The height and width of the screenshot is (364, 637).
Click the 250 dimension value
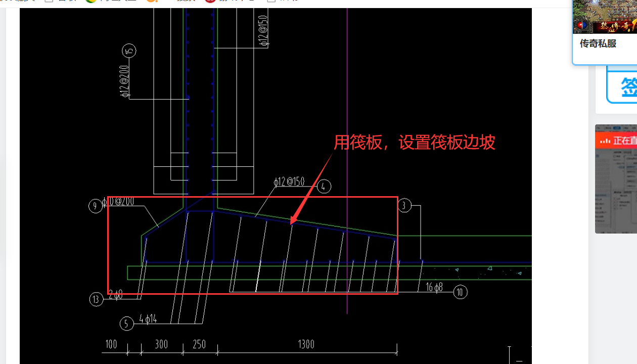[199, 344]
